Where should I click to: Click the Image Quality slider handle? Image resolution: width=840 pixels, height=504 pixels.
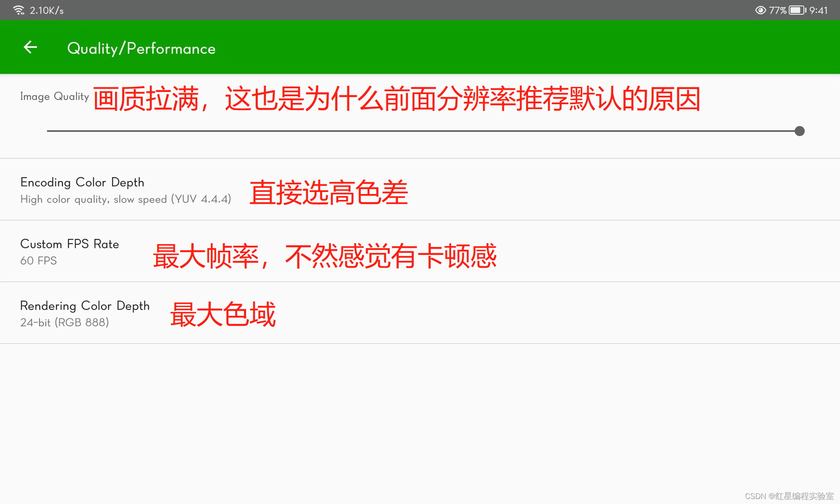pos(799,131)
